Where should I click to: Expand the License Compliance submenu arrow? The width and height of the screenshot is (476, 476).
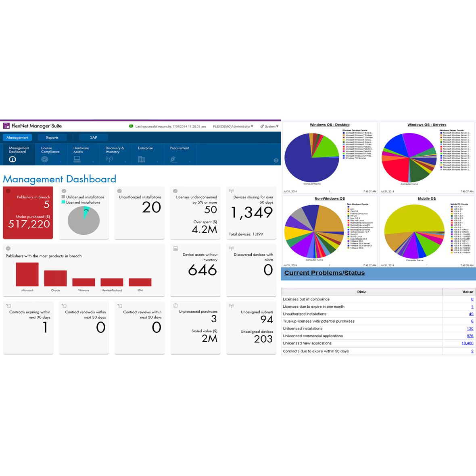61,162
